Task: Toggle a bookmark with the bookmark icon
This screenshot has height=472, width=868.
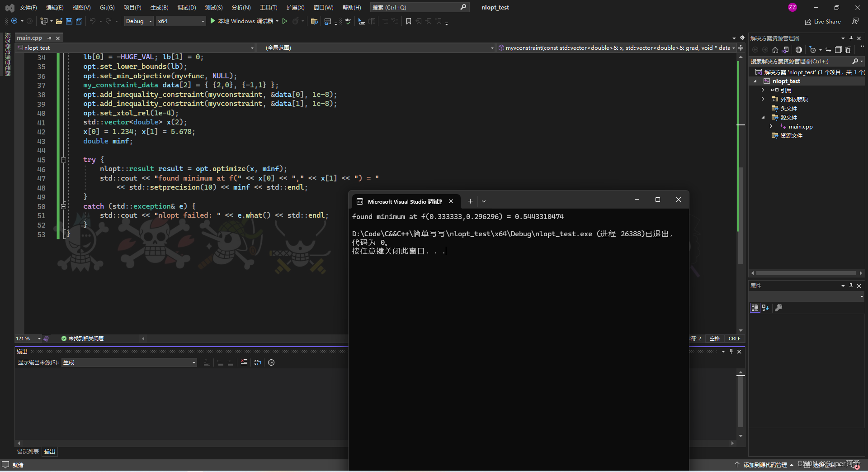Action: [x=408, y=21]
